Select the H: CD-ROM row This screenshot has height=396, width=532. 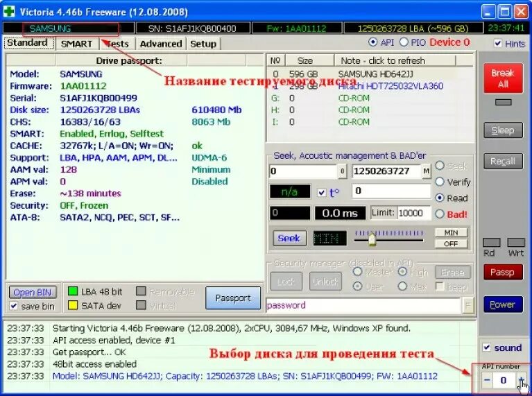click(370, 110)
